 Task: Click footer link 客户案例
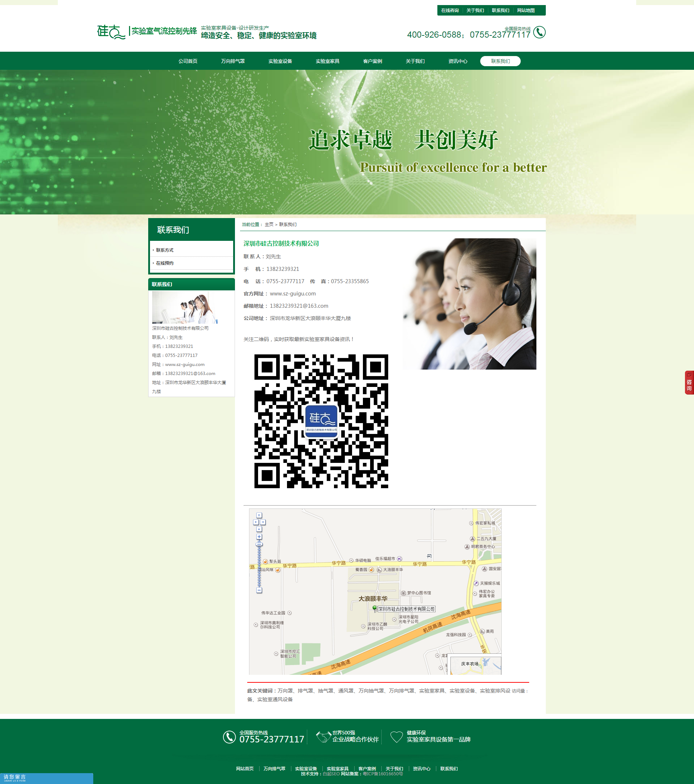pyautogui.click(x=367, y=769)
